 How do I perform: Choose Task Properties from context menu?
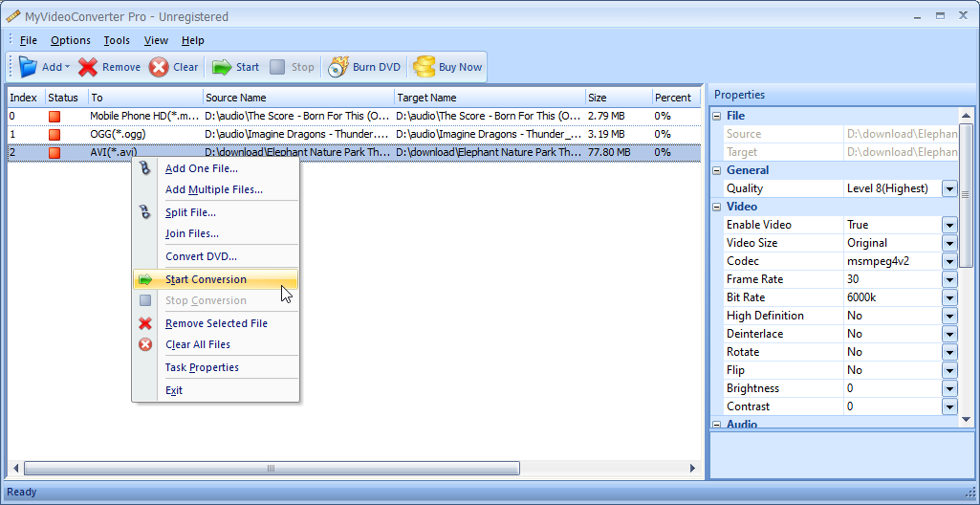coord(216,367)
